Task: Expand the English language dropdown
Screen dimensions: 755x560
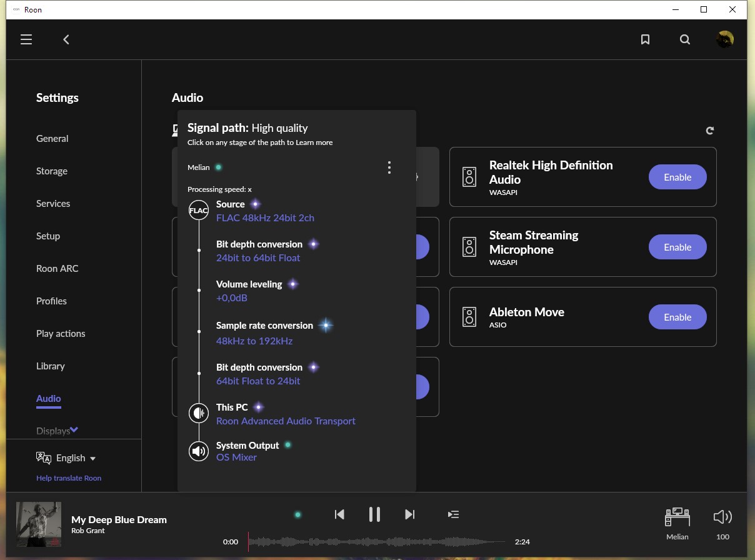Action: point(66,458)
